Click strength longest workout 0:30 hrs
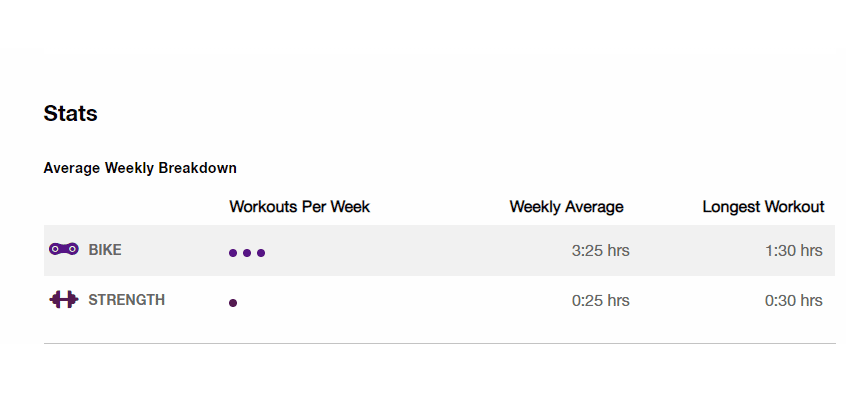 [x=794, y=300]
